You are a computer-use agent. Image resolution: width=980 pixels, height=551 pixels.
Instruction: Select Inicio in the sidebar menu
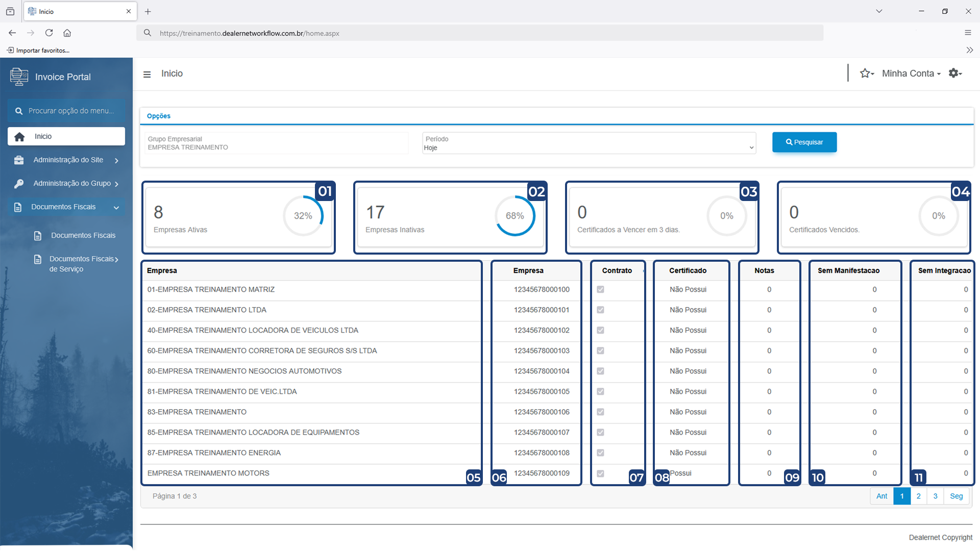pyautogui.click(x=66, y=137)
